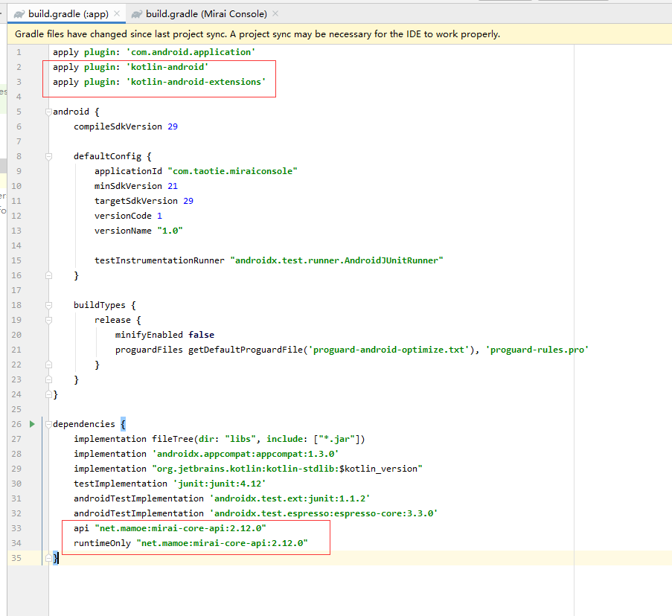This screenshot has height=616, width=672.
Task: Click fold end marker on line 35
Action: [48, 558]
